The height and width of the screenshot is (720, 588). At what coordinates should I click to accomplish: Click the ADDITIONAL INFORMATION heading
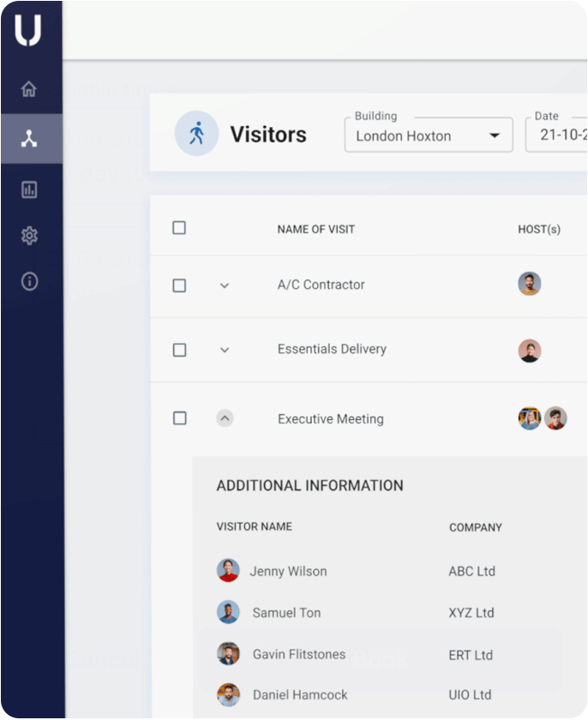click(x=309, y=485)
